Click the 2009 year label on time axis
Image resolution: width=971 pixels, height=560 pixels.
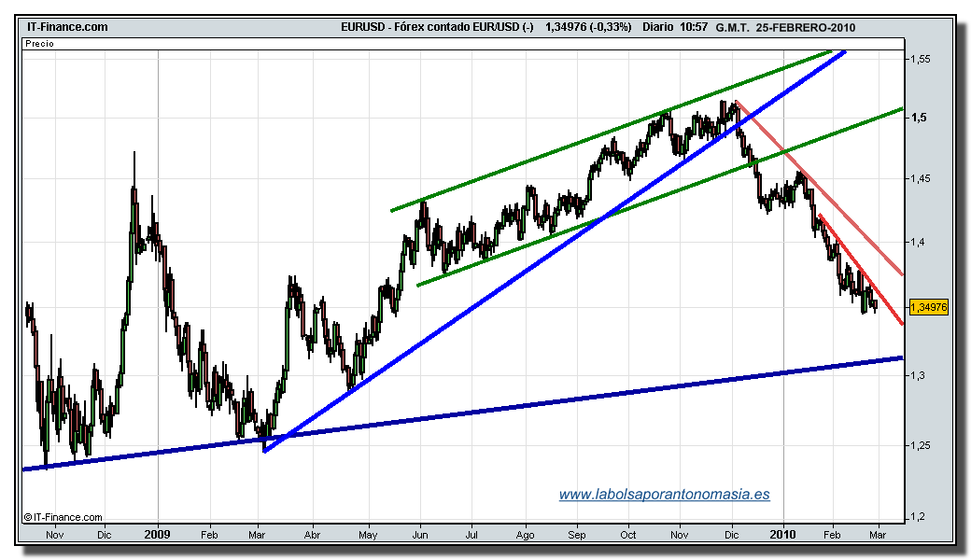coord(157,534)
